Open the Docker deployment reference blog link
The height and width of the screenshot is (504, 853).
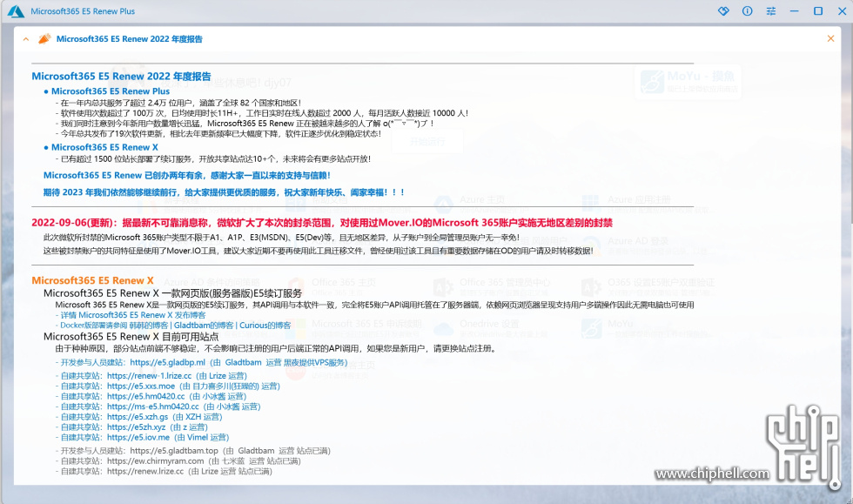[175, 326]
